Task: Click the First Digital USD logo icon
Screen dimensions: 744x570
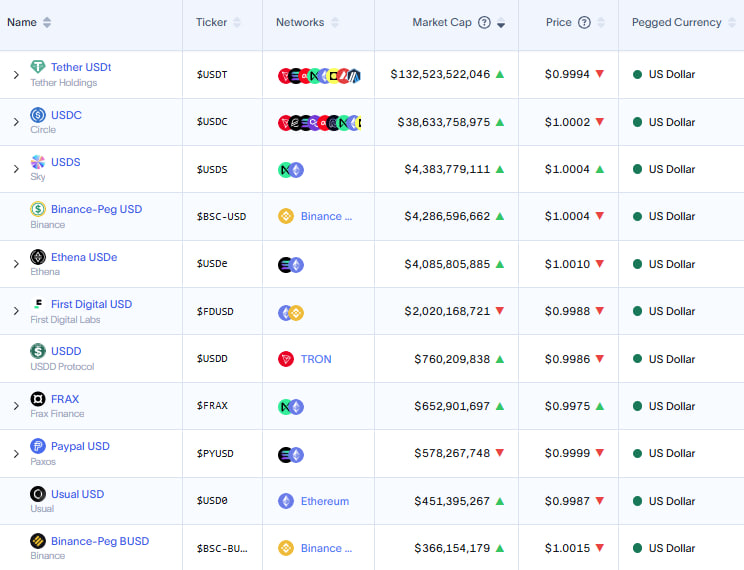Action: (38, 304)
